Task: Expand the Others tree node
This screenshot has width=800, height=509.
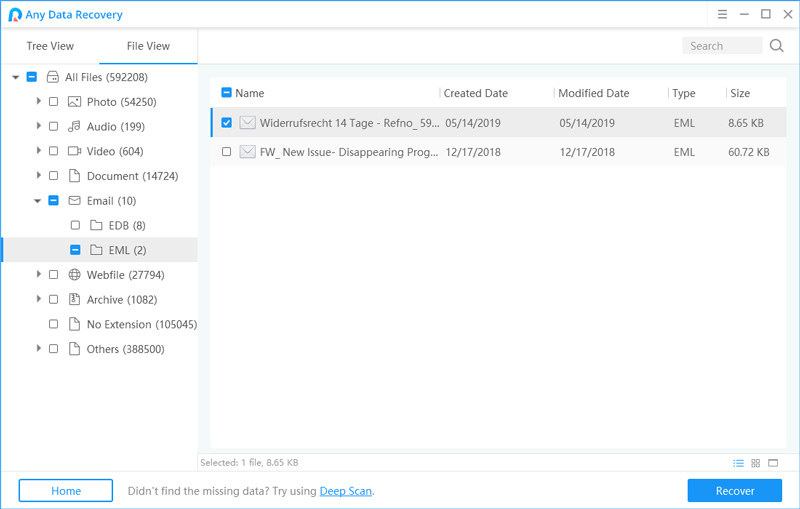Action: (38, 348)
